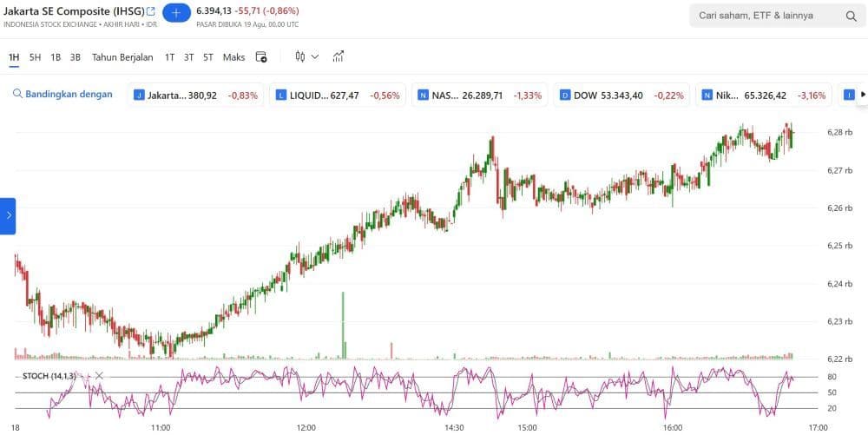Compare with the LIQUID 627,47 chip
Image resolution: width=868 pixels, height=435 pixels.
(x=338, y=96)
